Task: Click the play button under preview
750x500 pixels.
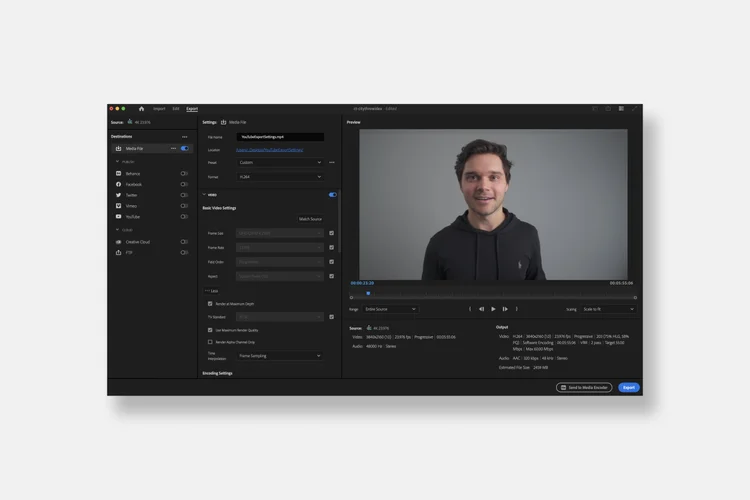Action: [x=493, y=309]
